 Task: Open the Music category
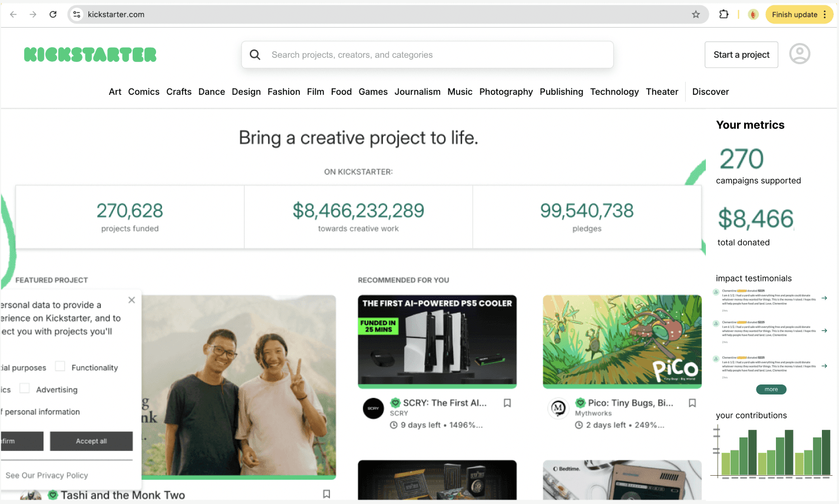click(x=460, y=92)
